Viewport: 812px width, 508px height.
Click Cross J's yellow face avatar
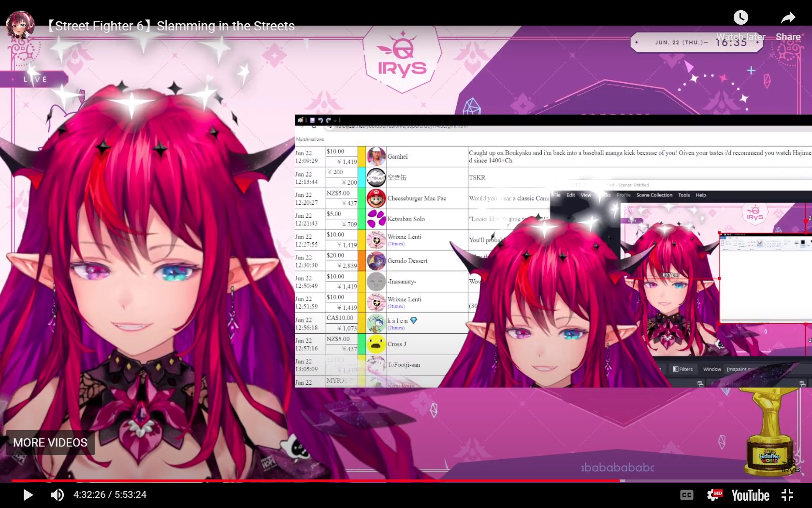click(x=376, y=344)
